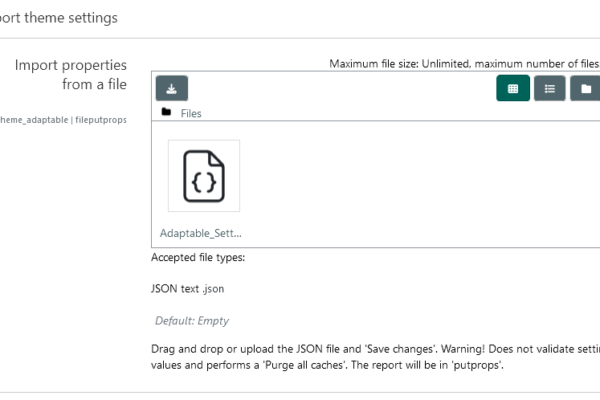Screen dimensions: 600x400
Task: Click the import theme settings section heading
Action: point(59,18)
